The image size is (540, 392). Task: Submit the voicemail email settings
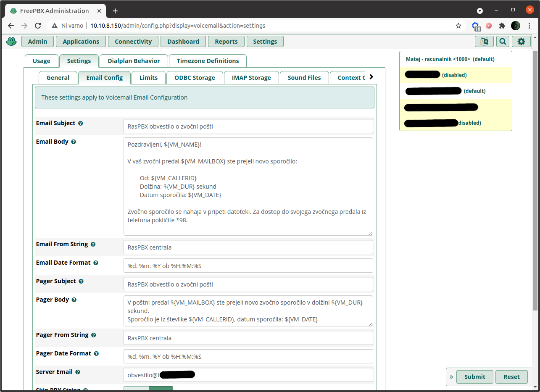pyautogui.click(x=474, y=377)
